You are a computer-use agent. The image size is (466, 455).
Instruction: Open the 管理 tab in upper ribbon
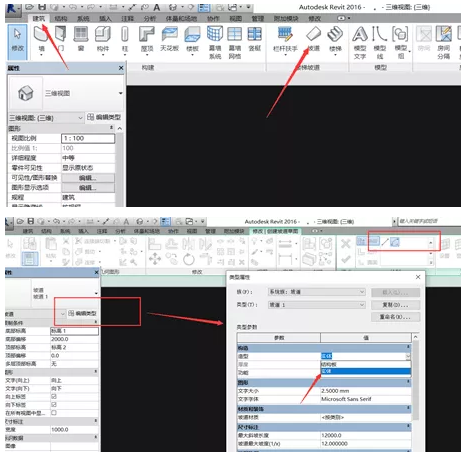(257, 19)
